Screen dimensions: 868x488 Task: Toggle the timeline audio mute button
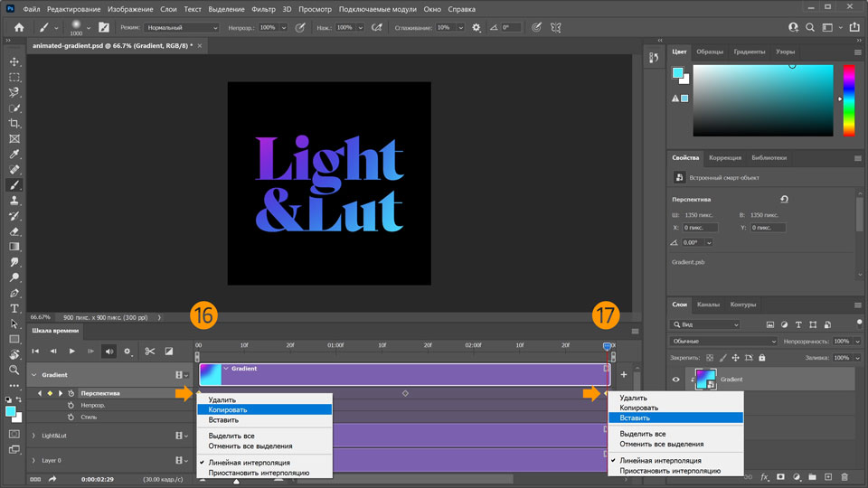click(x=108, y=351)
